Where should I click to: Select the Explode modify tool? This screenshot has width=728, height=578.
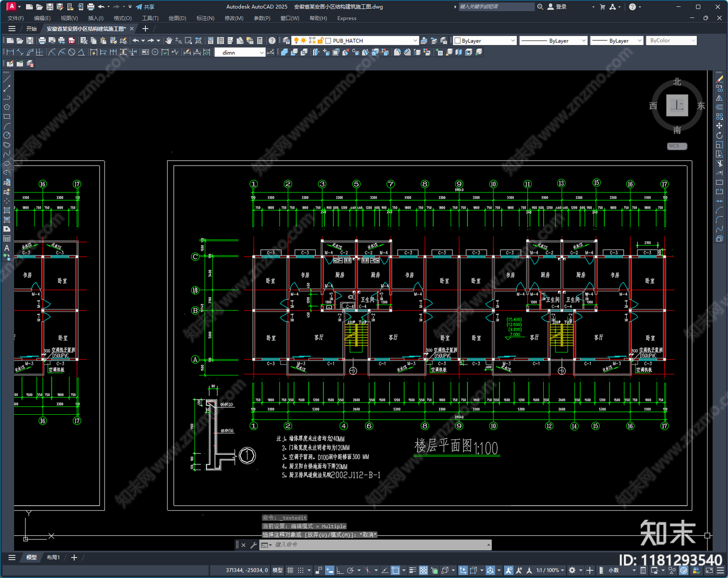tap(719, 238)
